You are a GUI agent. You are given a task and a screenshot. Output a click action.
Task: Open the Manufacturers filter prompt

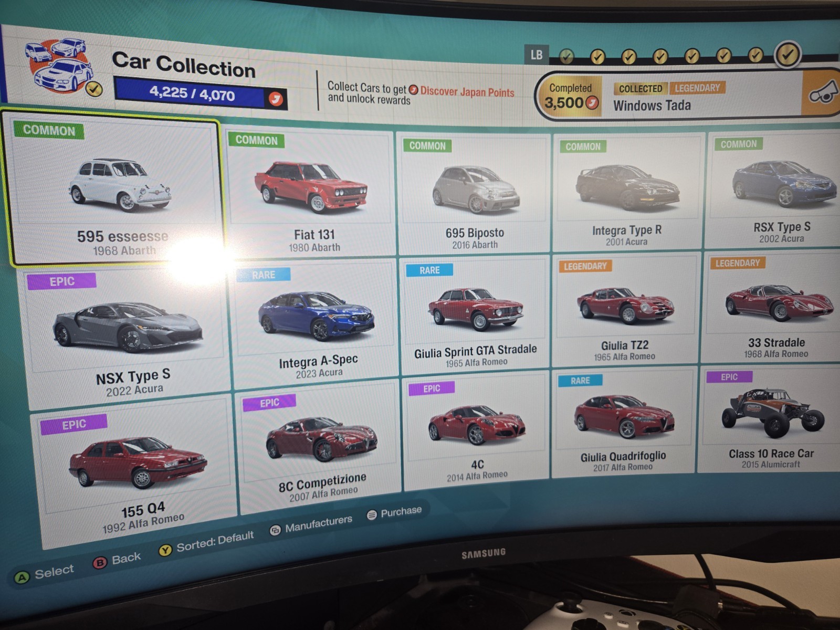tap(311, 524)
